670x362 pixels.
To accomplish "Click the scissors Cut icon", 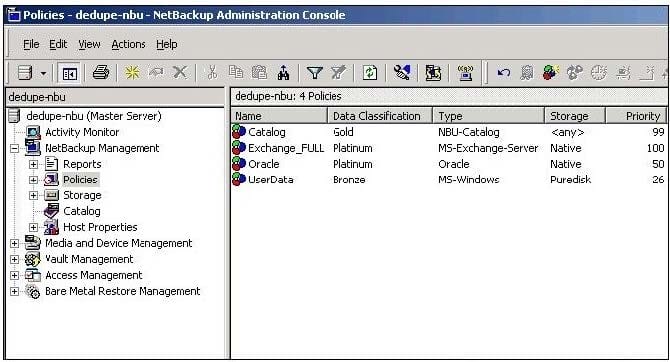I will pyautogui.click(x=212, y=73).
